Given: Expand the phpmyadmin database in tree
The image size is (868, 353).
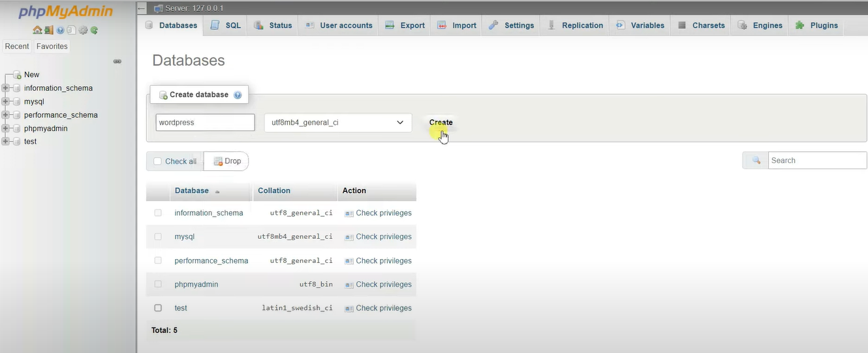Looking at the screenshot, I should pyautogui.click(x=6, y=129).
